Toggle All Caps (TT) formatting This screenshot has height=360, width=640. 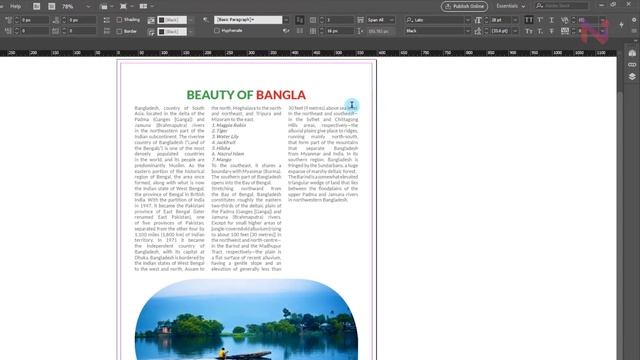pos(529,20)
